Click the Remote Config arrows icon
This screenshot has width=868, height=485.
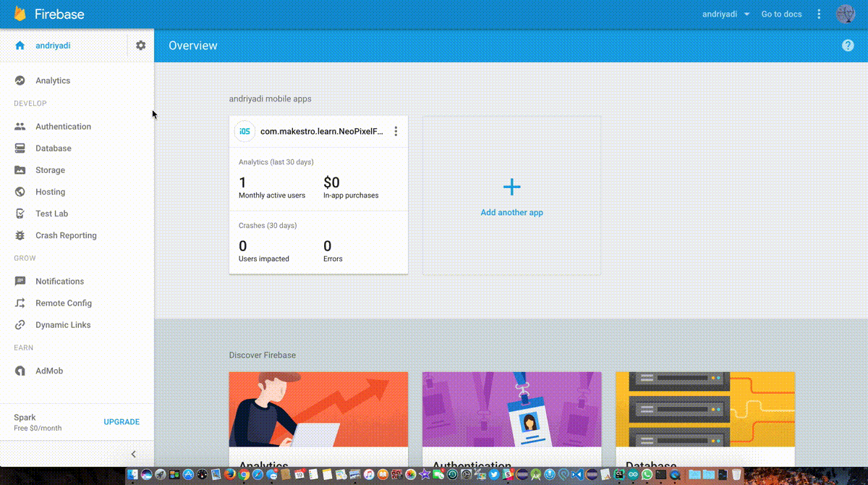click(x=20, y=303)
